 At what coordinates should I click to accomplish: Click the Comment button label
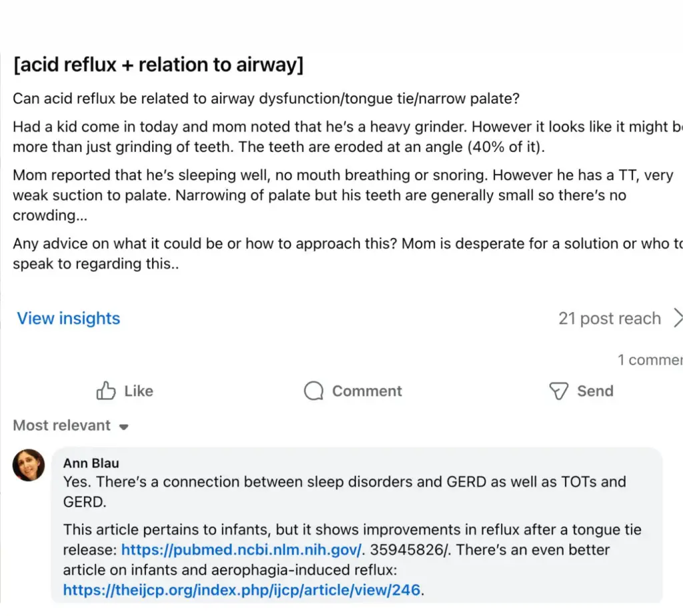click(x=367, y=391)
